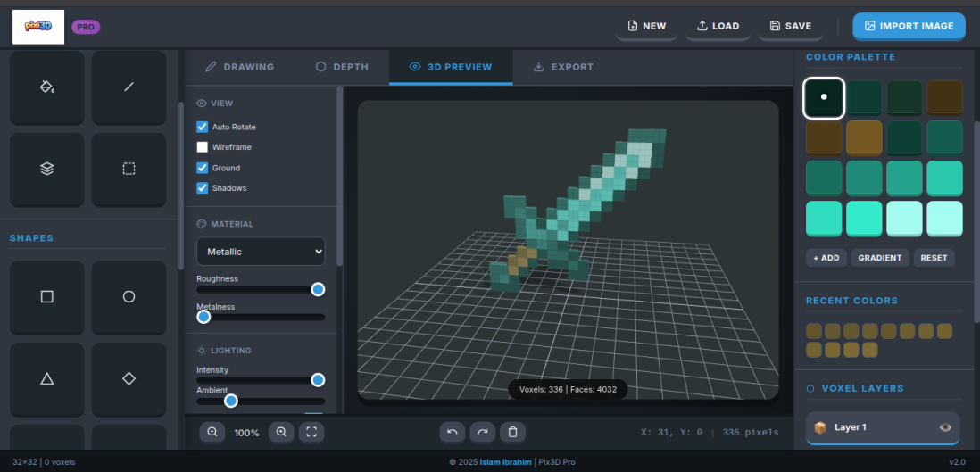The image size is (980, 472).
Task: Open the Gradient palette button
Action: pyautogui.click(x=880, y=258)
